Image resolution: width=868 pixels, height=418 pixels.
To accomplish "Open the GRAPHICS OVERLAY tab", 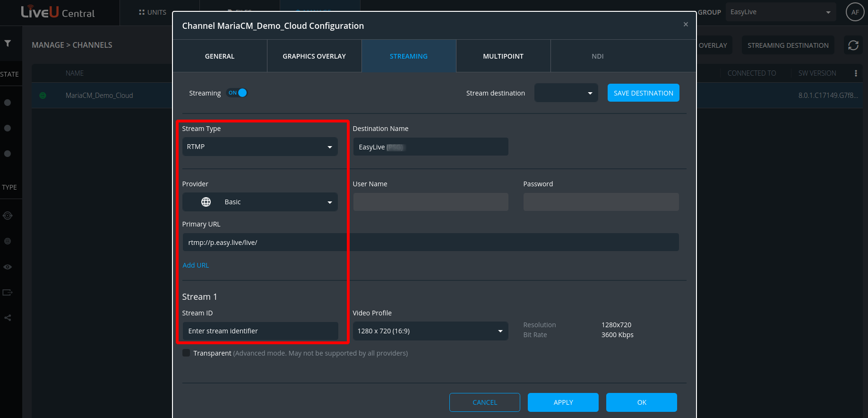I will tap(314, 56).
